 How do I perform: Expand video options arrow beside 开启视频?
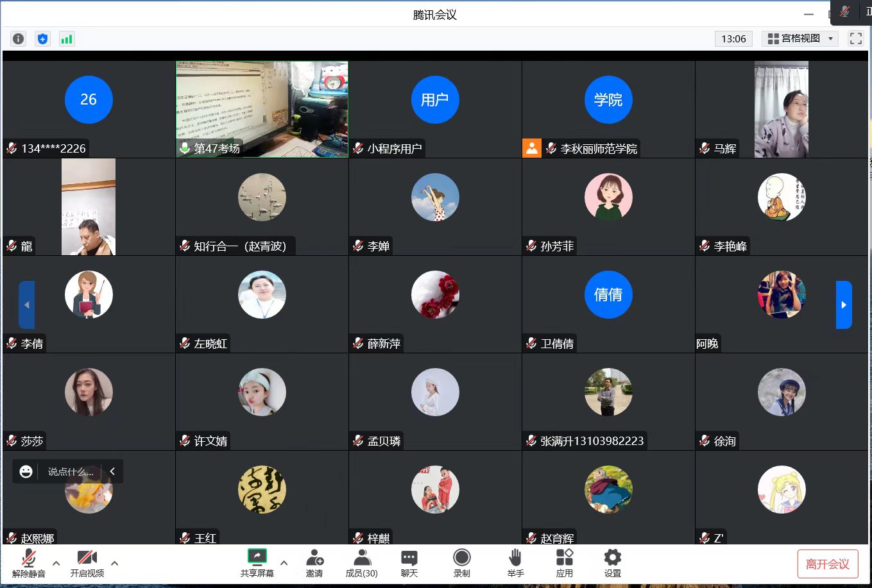point(114,563)
